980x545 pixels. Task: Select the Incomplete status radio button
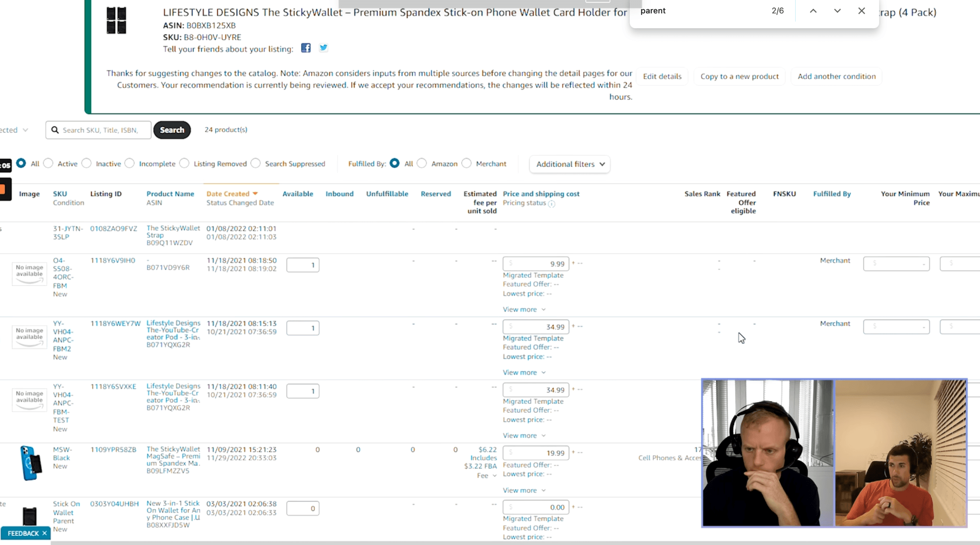pyautogui.click(x=129, y=163)
